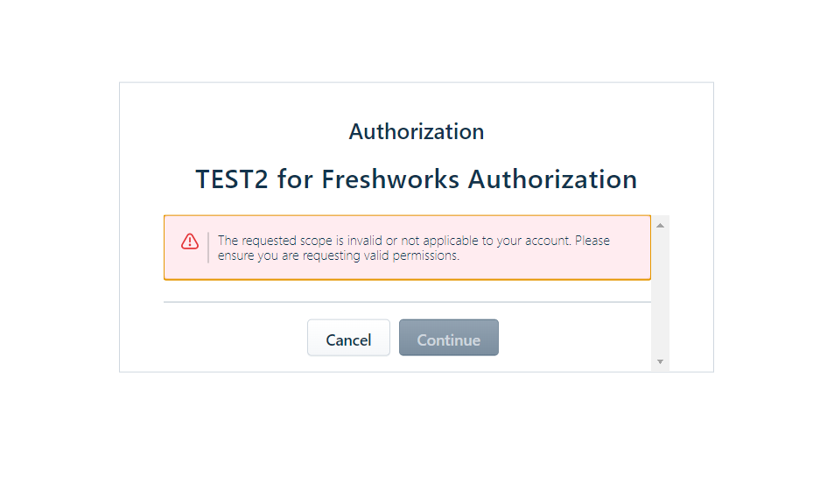Viewport: 827px width, 504px height.
Task: Click the word "TEST2" in the title
Action: [x=233, y=179]
